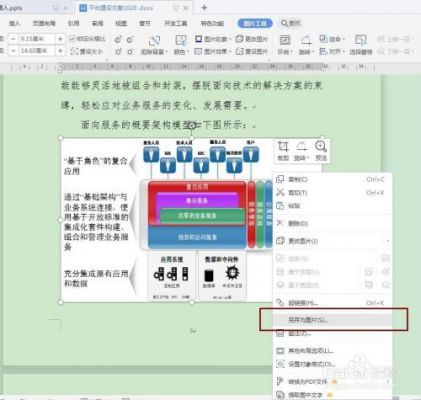Open the Align (对齐) dropdown
The image size is (421, 400).
tap(332, 51)
